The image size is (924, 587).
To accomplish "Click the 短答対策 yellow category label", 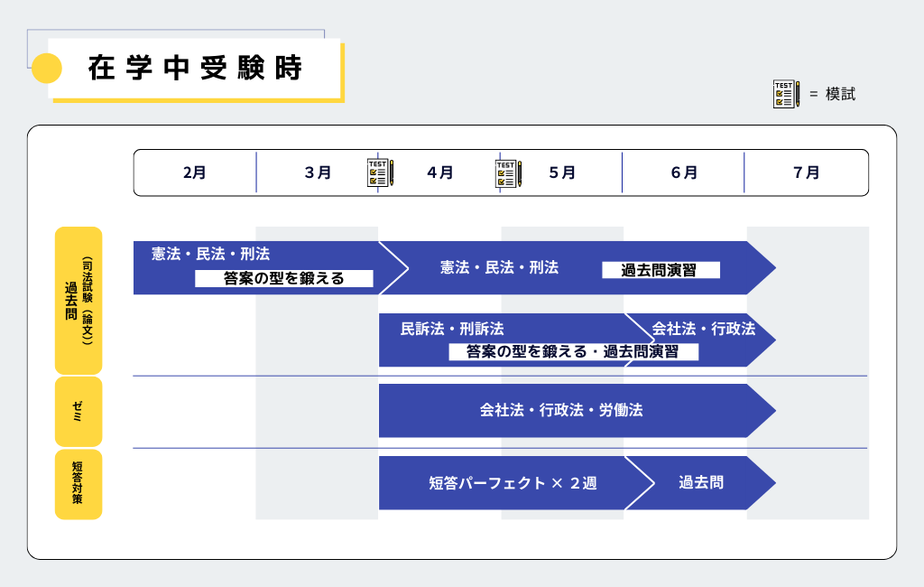I will 79,484.
